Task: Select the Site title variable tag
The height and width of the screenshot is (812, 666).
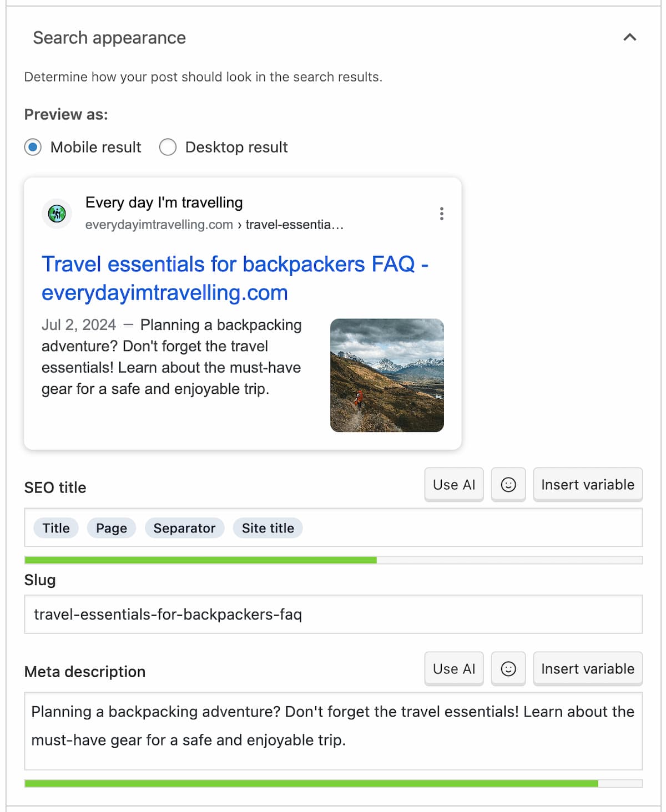Action: tap(268, 528)
